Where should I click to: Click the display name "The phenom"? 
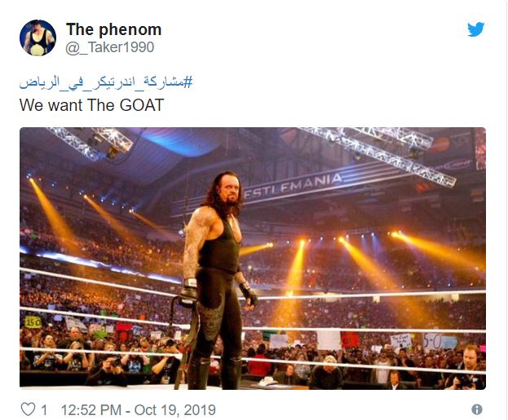pos(113,29)
